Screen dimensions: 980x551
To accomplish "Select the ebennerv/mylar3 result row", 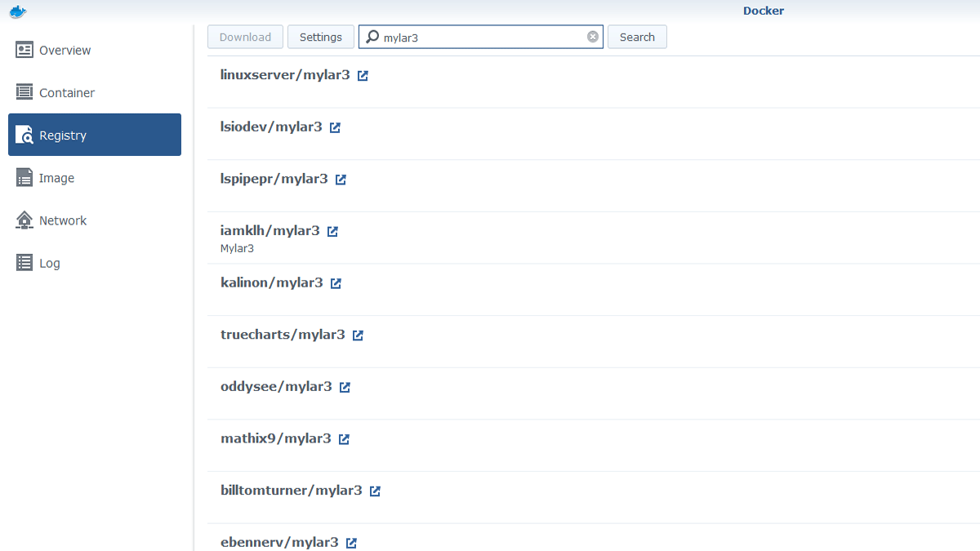I will 572,539.
